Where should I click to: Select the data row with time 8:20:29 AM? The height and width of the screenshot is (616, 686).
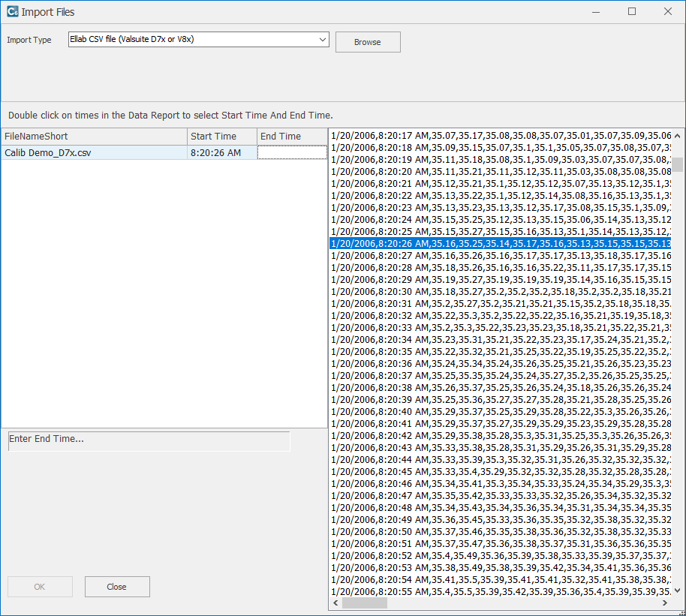click(x=501, y=280)
